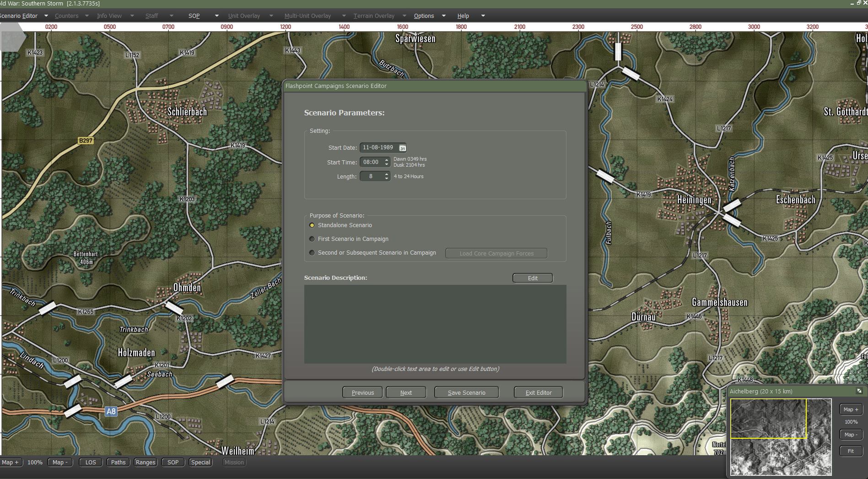
Task: Click the Special button in bottom toolbar
Action: coord(200,463)
